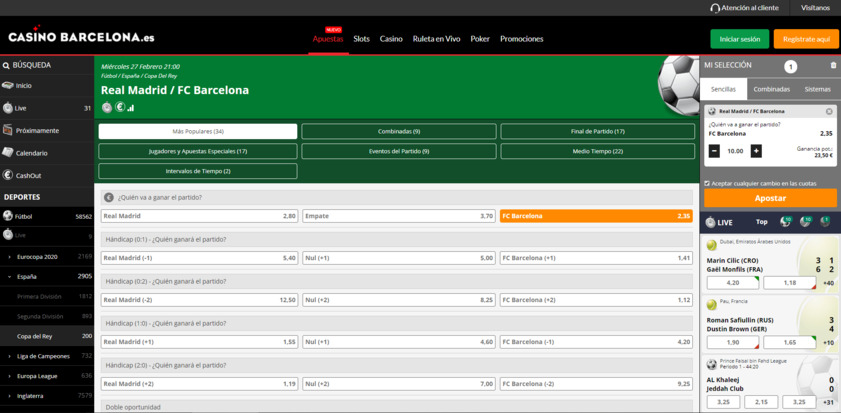
Task: Switch to the Combinadas bet slip tab
Action: [x=771, y=89]
